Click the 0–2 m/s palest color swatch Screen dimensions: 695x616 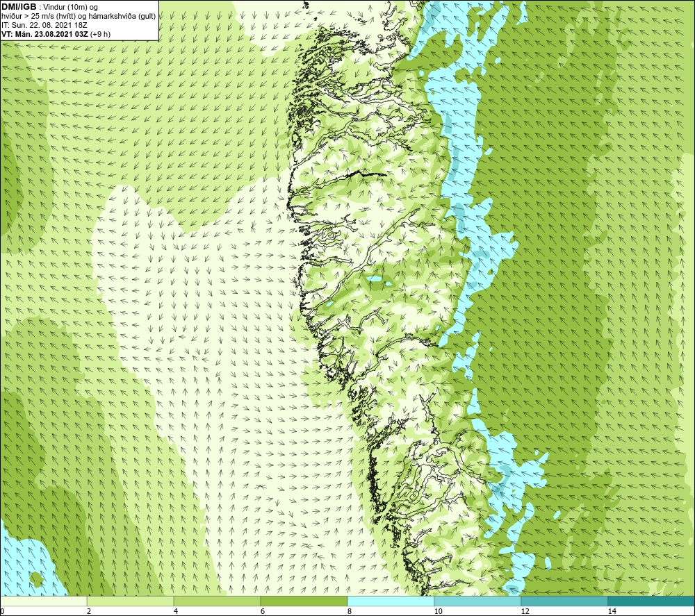[x=43, y=601]
